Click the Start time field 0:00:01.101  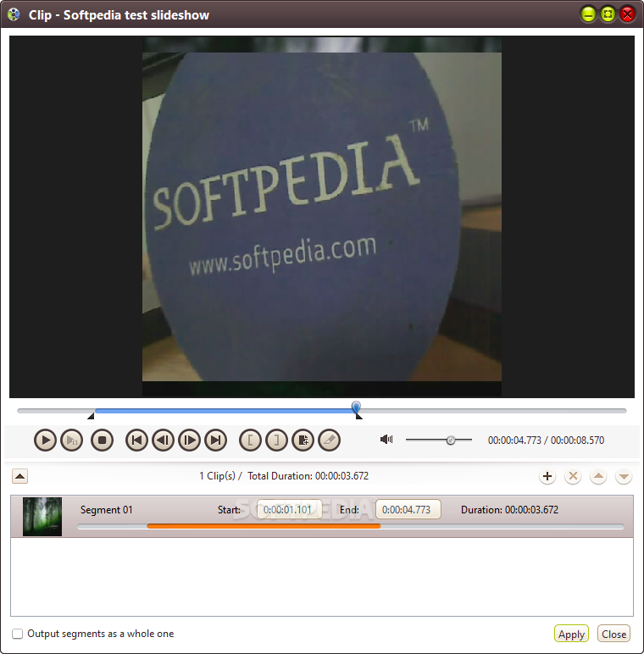pos(289,510)
